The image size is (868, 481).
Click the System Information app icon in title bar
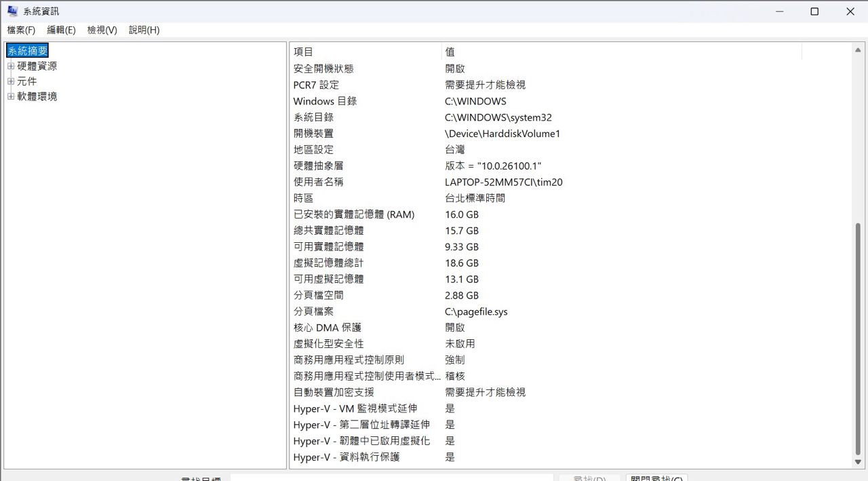[12, 11]
